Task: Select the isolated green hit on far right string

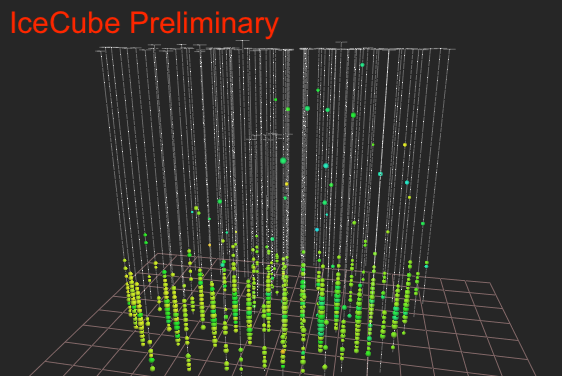Action: (x=423, y=223)
